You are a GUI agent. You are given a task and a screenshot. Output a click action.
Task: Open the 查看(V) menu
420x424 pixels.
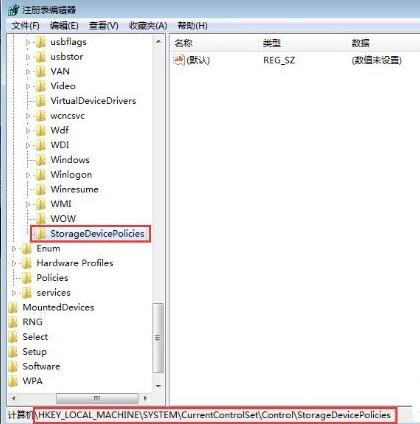(104, 26)
